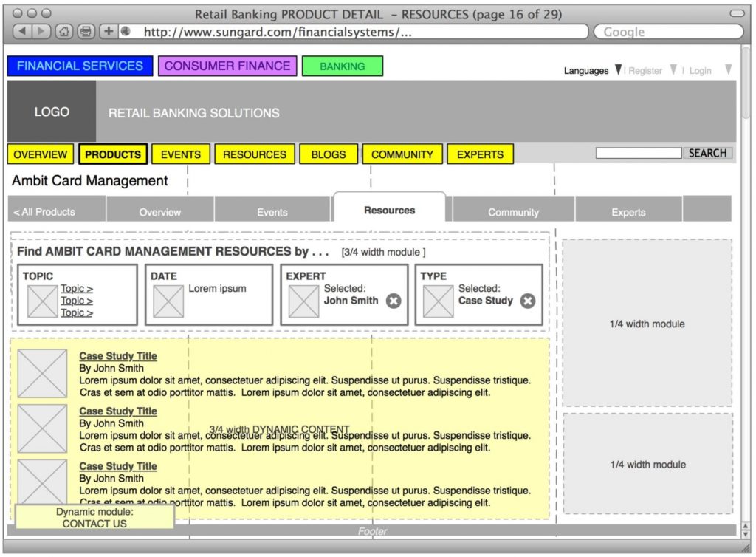Select OVERVIEW in the navigation bar
The image size is (756, 557).
coord(40,154)
